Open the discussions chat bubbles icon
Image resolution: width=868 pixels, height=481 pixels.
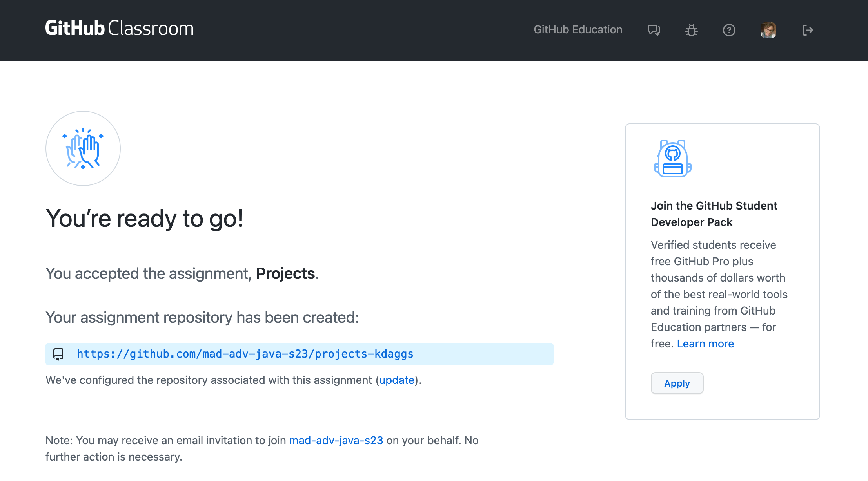[654, 30]
